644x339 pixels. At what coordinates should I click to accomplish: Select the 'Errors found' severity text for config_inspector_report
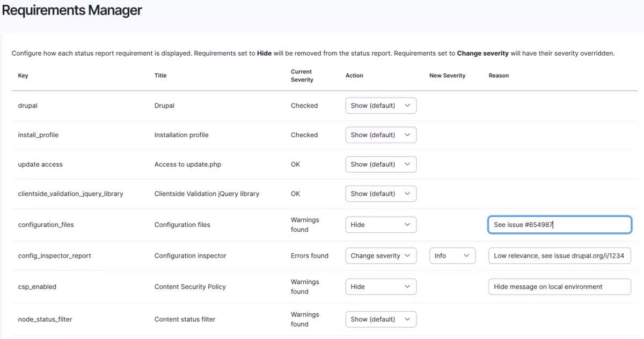point(310,256)
